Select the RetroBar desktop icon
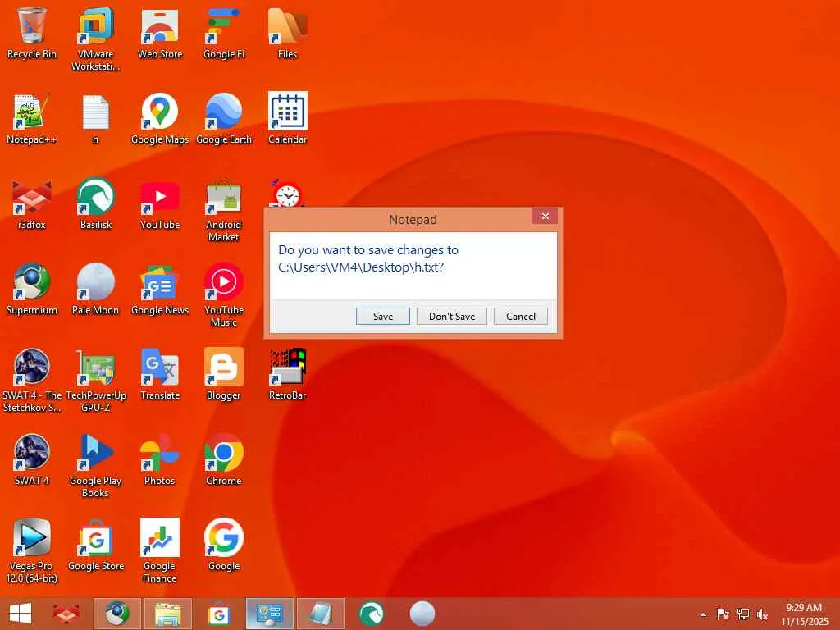Viewport: 840px width, 630px height. pyautogui.click(x=287, y=374)
